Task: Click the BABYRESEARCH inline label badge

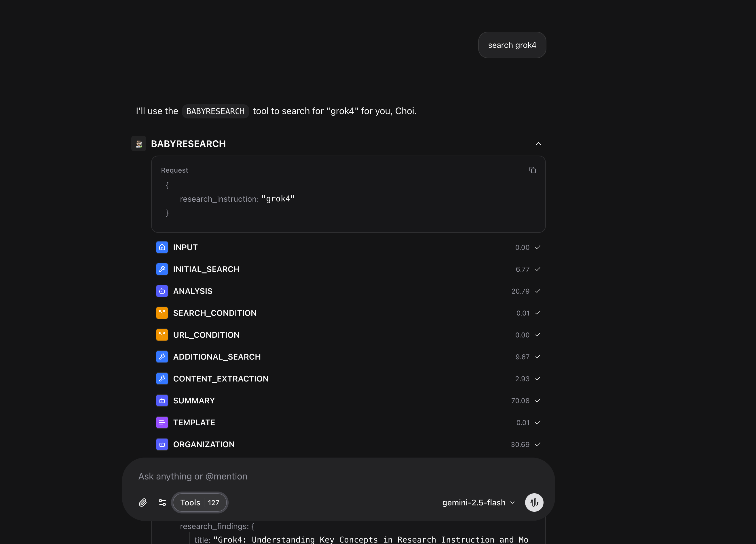Action: click(215, 111)
